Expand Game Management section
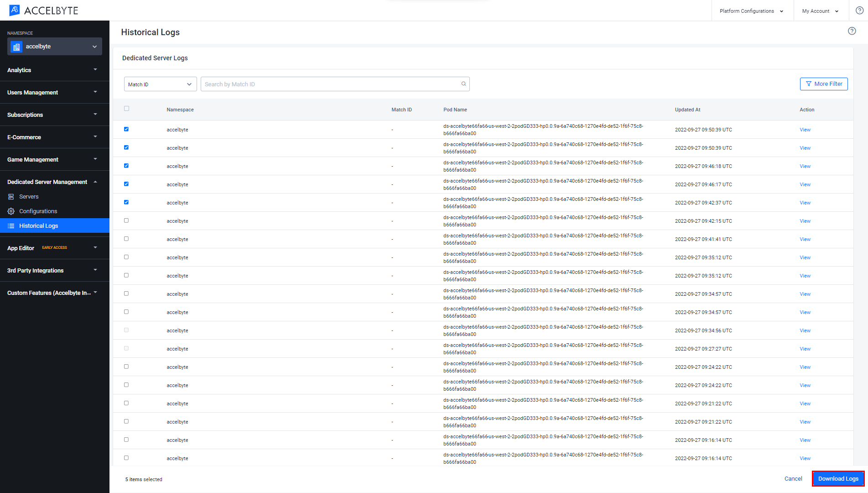The image size is (868, 493). [x=55, y=159]
